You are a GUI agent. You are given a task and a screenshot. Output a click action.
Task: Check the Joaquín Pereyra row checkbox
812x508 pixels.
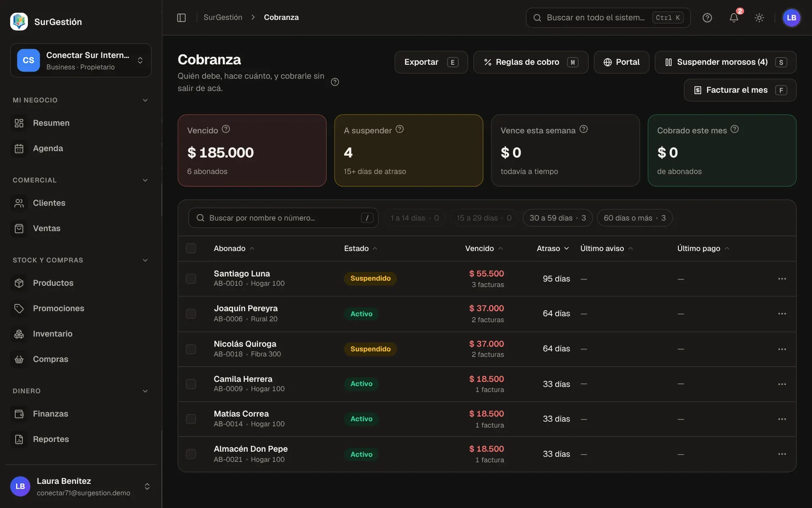[191, 314]
